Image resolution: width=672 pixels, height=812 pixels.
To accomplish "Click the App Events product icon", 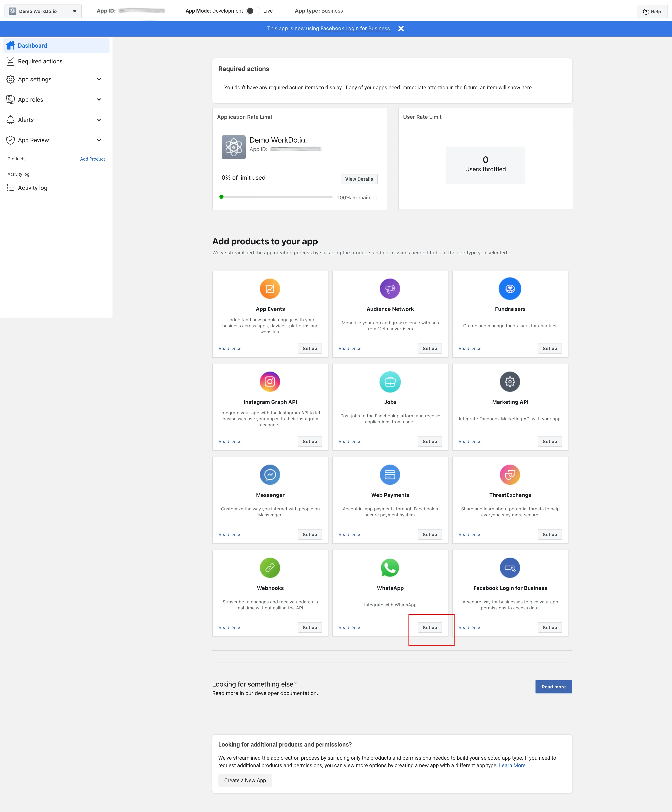I will click(270, 288).
